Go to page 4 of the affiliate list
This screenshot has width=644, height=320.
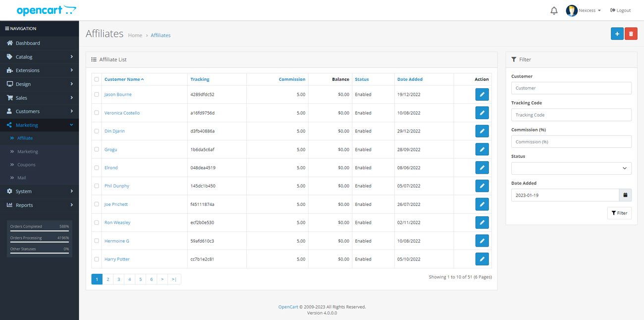click(129, 279)
